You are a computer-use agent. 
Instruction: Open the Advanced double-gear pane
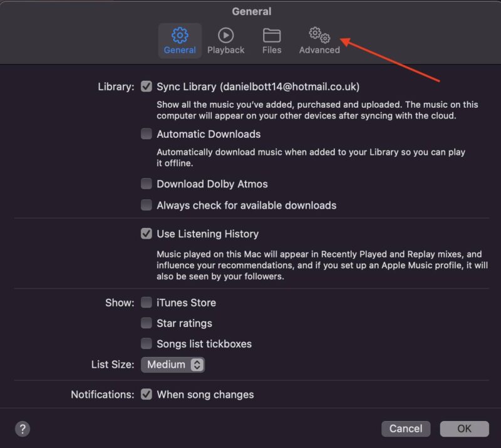click(319, 35)
